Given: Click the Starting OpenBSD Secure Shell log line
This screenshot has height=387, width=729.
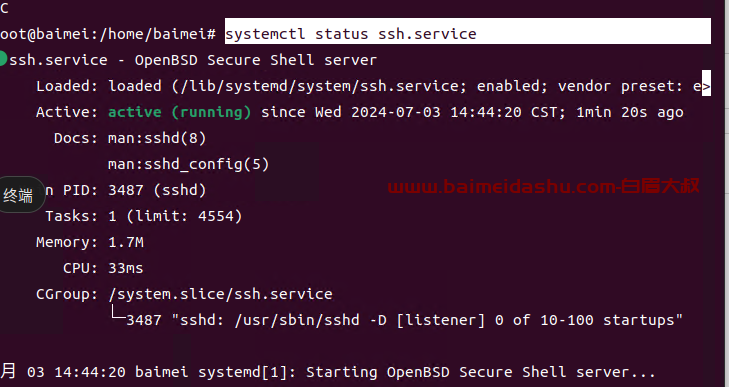Looking at the screenshot, I should (x=481, y=372).
